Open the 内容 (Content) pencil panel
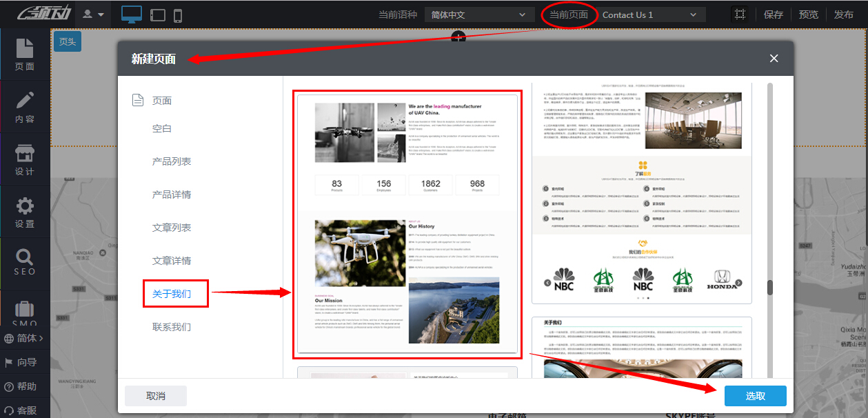The width and height of the screenshot is (868, 418). pyautogui.click(x=25, y=108)
